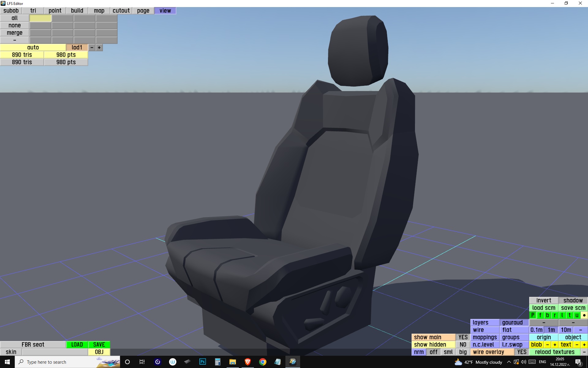Select the 'f' front view button
Screen dimensions: 588x368
tap(540, 315)
